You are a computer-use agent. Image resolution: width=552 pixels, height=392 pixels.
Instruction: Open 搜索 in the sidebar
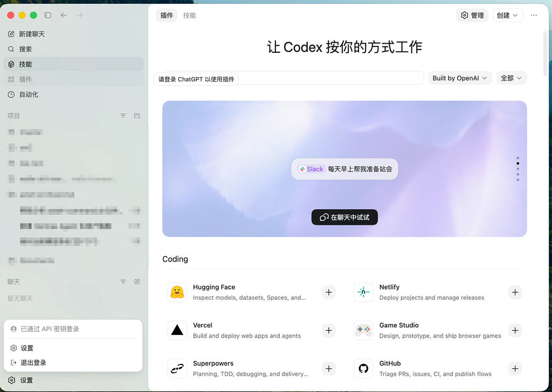(73, 49)
